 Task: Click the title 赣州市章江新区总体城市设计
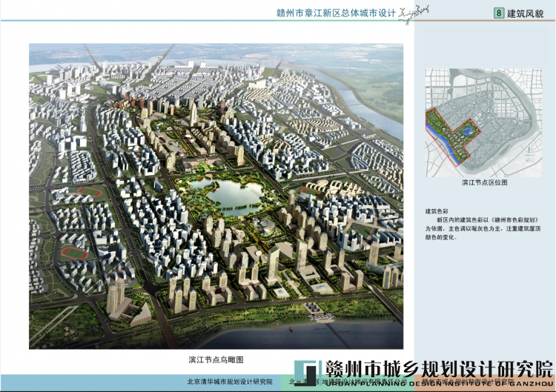(x=336, y=13)
